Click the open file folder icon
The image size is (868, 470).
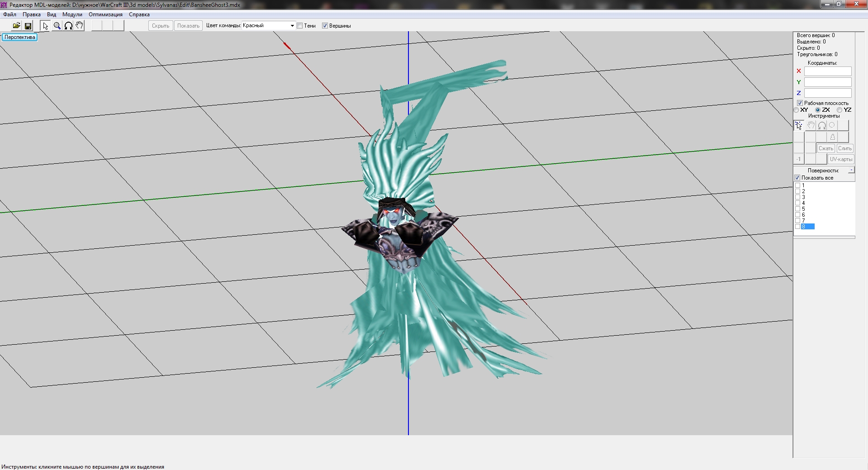pos(16,26)
